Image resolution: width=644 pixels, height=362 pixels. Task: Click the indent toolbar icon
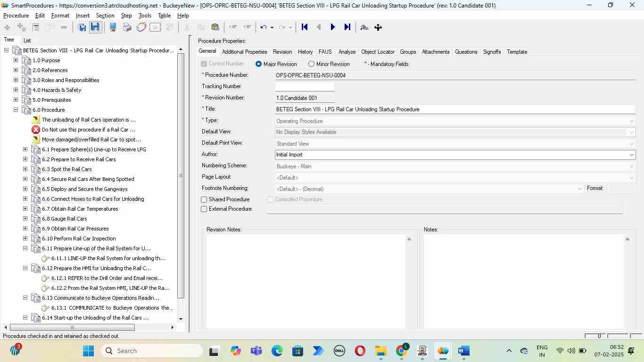click(247, 27)
